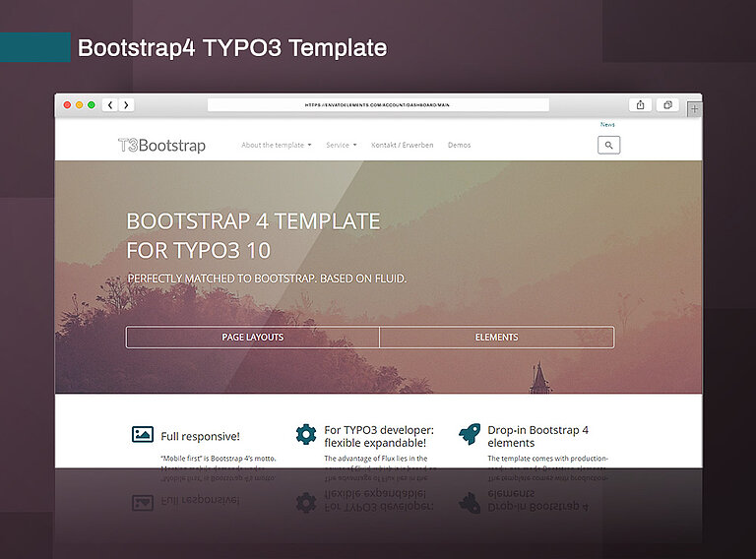Maximize window with green traffic light
The width and height of the screenshot is (756, 559).
pos(92,105)
